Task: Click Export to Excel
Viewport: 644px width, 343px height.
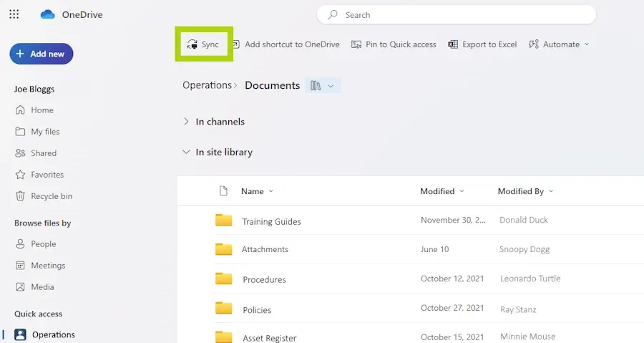Action: pyautogui.click(x=482, y=44)
